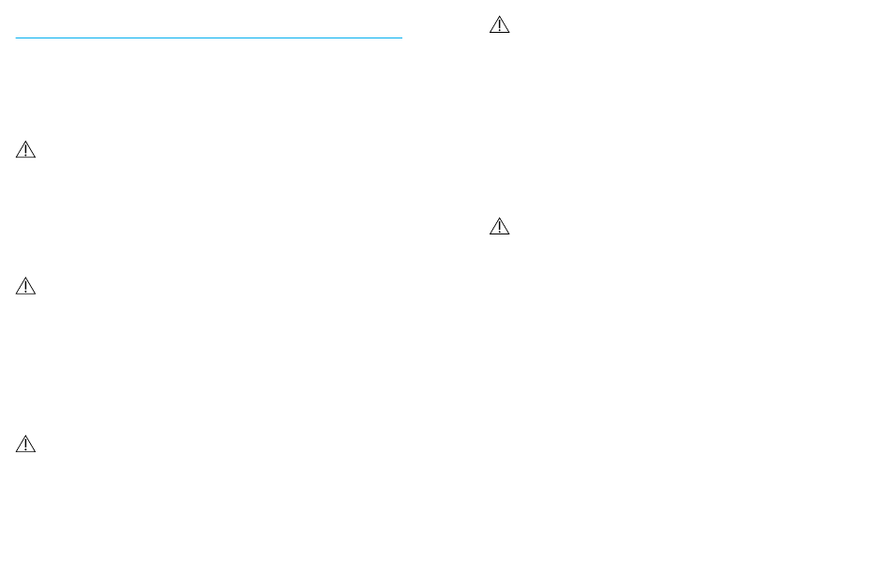Click the first warning triangle in left column
The width and height of the screenshot is (891, 588).
[x=25, y=150]
